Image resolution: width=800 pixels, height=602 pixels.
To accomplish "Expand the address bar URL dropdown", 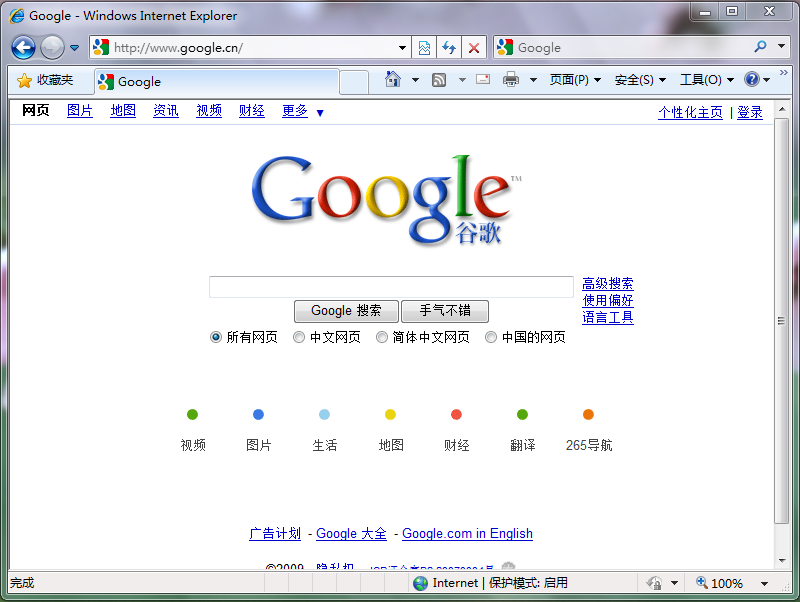I will (402, 47).
